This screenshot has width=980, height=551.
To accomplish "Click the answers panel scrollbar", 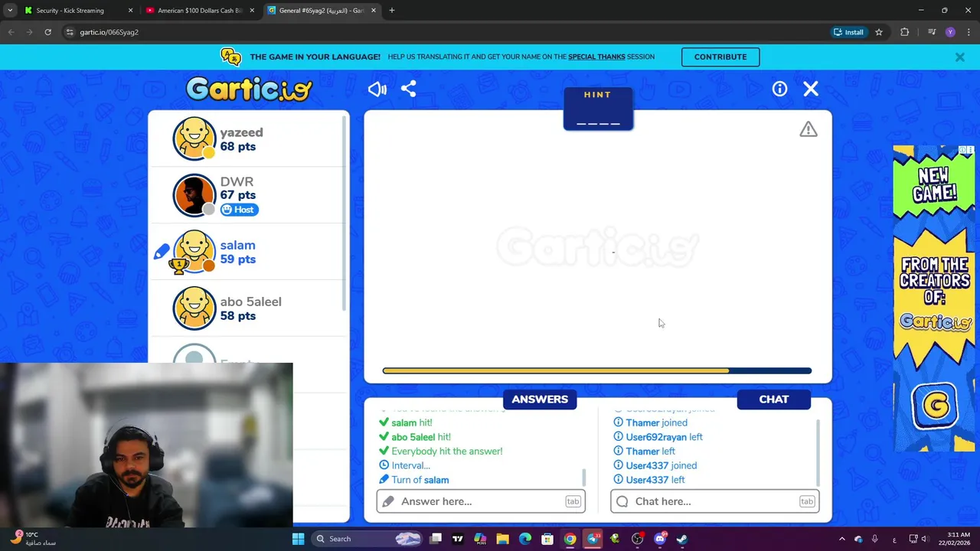I will click(x=584, y=478).
